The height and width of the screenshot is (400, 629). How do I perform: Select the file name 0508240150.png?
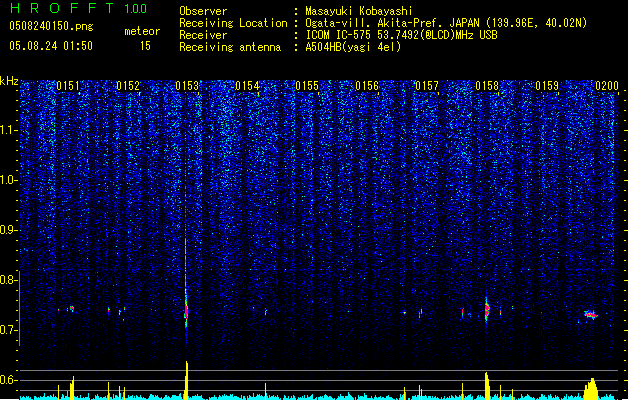(51, 26)
